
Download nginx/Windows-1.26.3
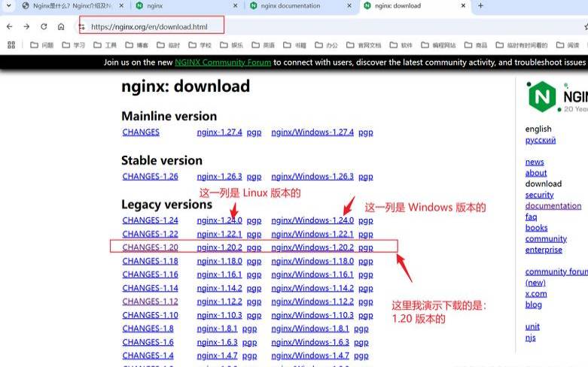pyautogui.click(x=312, y=177)
